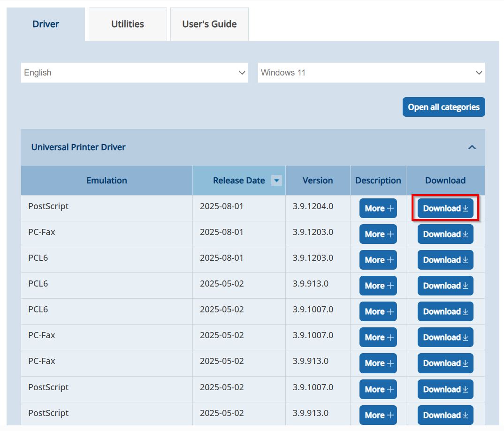Download PostScript driver version 3.9.1007.0
Viewport: 504px width, 431px height.
pos(445,389)
